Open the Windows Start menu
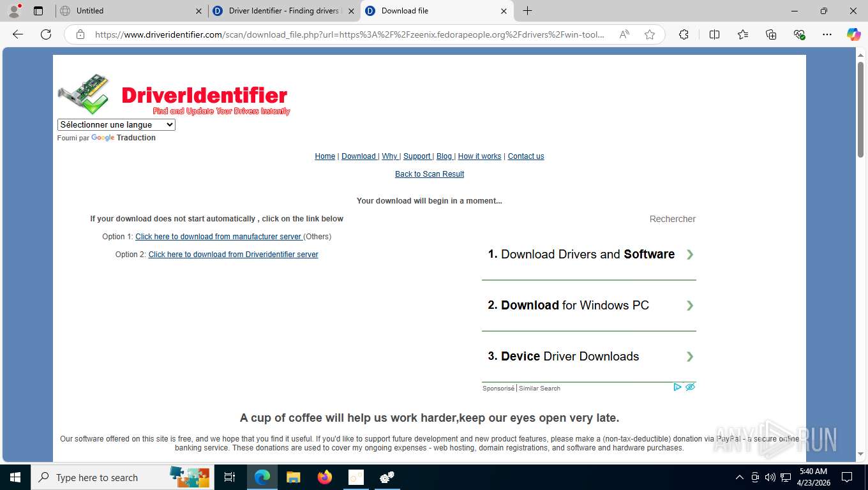Image resolution: width=868 pixels, height=490 pixels. click(x=15, y=477)
